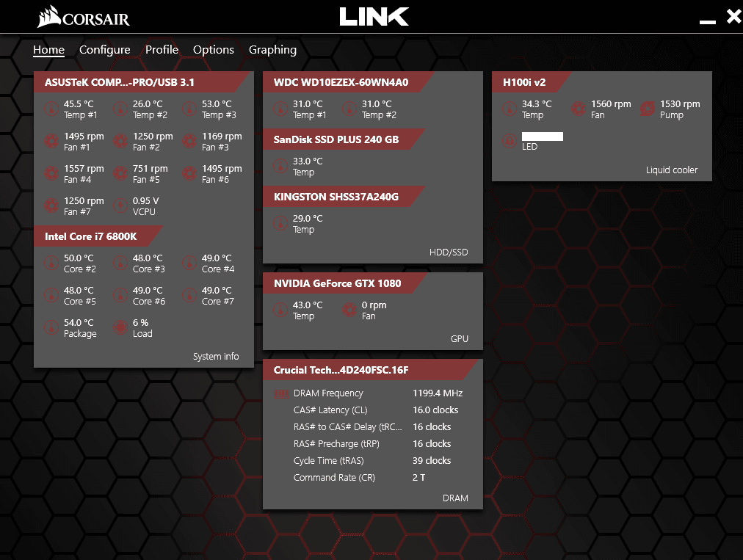Click the Core #6 thermometer icon
The width and height of the screenshot is (743, 560).
click(120, 295)
